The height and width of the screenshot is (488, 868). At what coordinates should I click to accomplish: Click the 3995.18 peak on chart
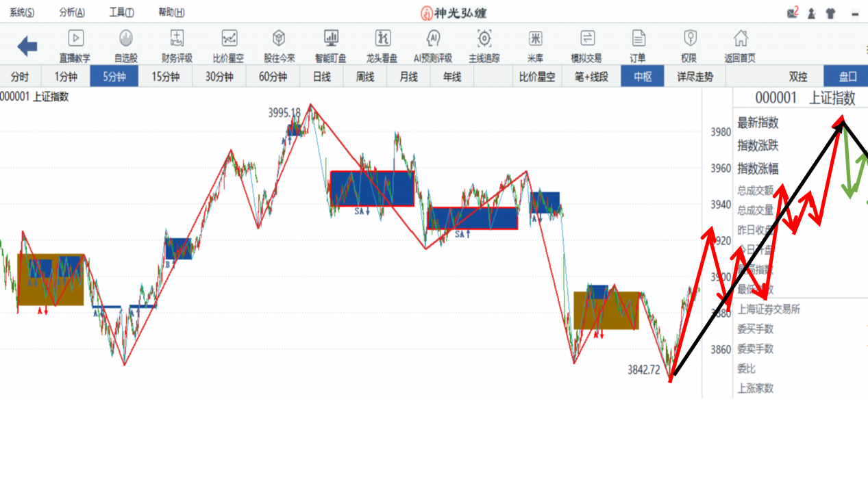coord(284,113)
